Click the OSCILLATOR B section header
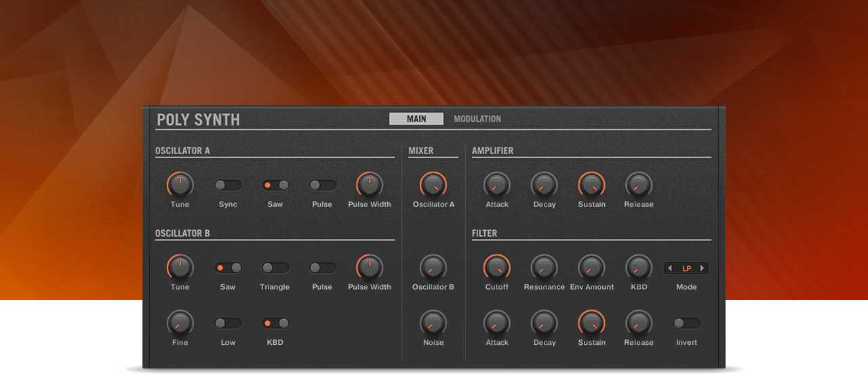Screen dimensions: 868x391 pos(182,234)
